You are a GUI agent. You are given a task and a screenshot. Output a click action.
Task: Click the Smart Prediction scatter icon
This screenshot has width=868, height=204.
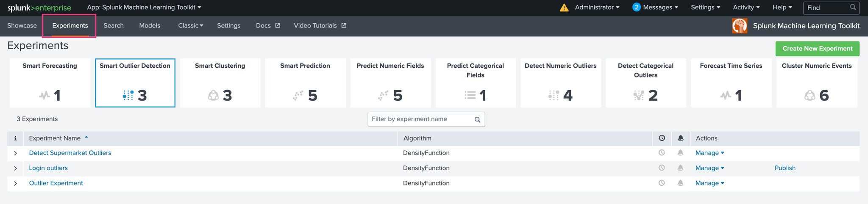coord(298,96)
